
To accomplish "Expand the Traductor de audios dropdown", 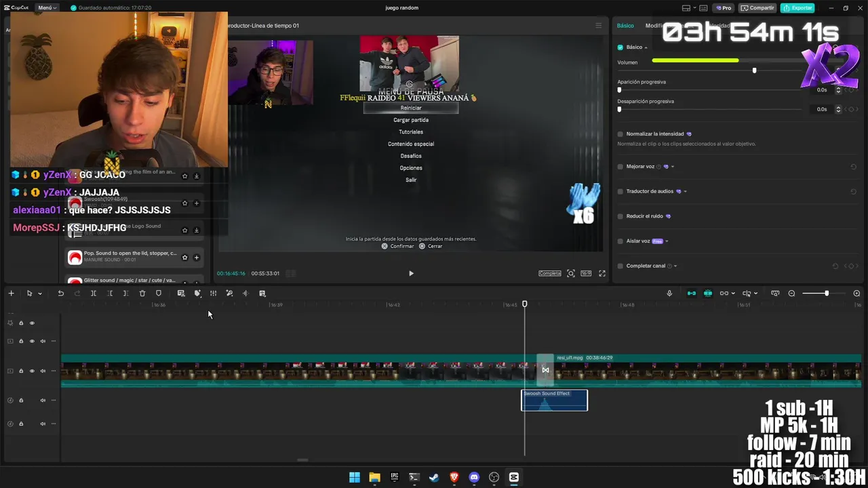I will tap(685, 192).
